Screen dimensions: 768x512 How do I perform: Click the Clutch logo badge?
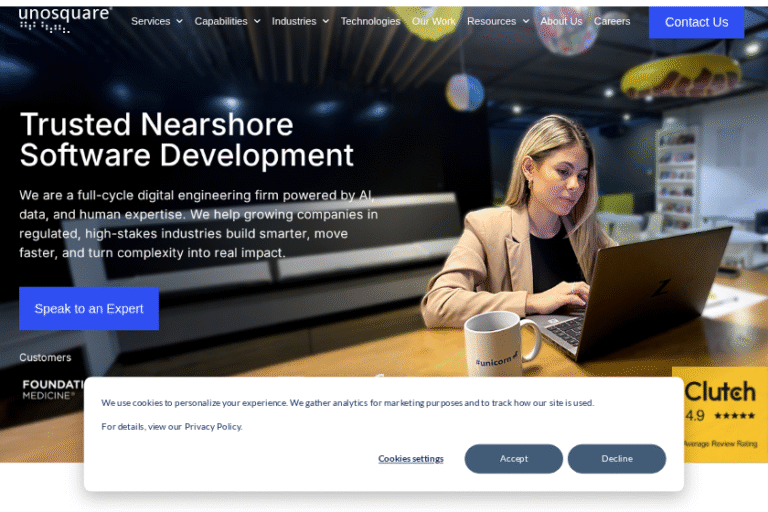720,391
